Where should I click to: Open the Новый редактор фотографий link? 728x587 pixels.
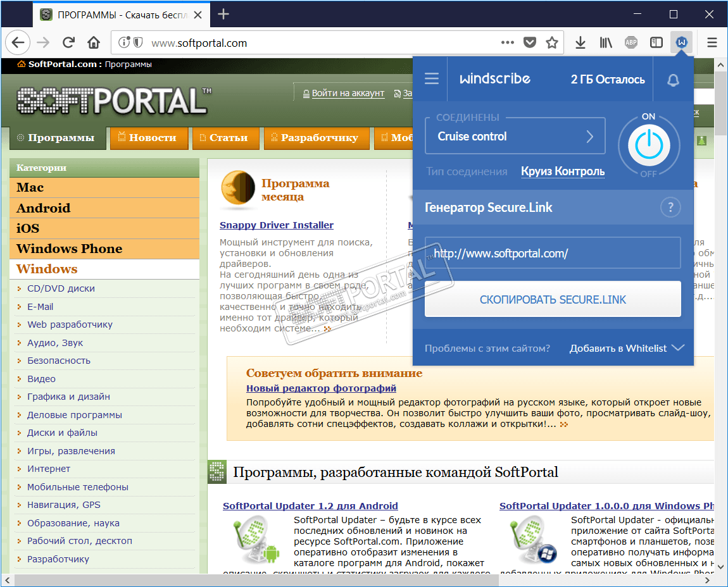pos(321,388)
